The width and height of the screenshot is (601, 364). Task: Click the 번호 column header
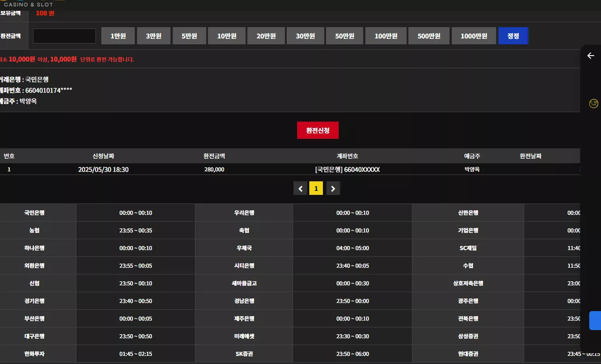pos(9,156)
